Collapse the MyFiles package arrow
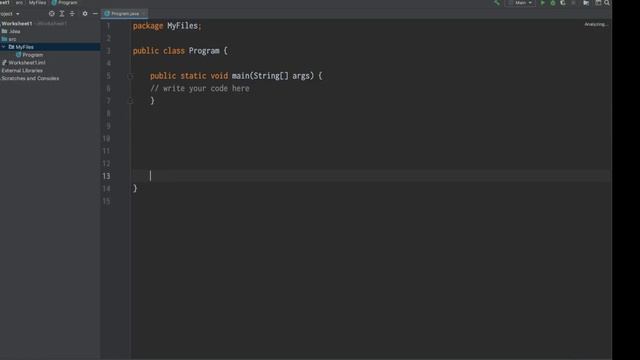640x360 pixels. point(4,47)
